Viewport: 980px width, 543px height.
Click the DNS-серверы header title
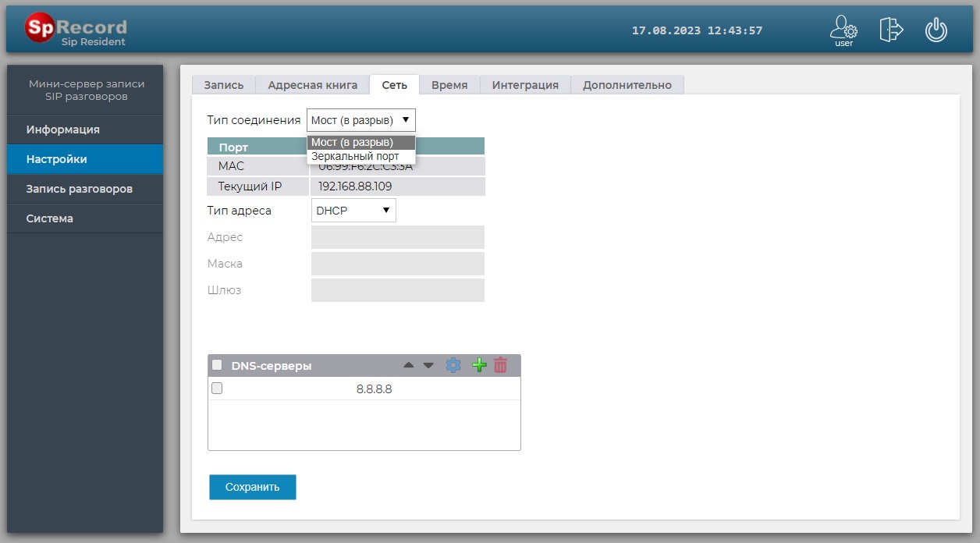(x=272, y=366)
